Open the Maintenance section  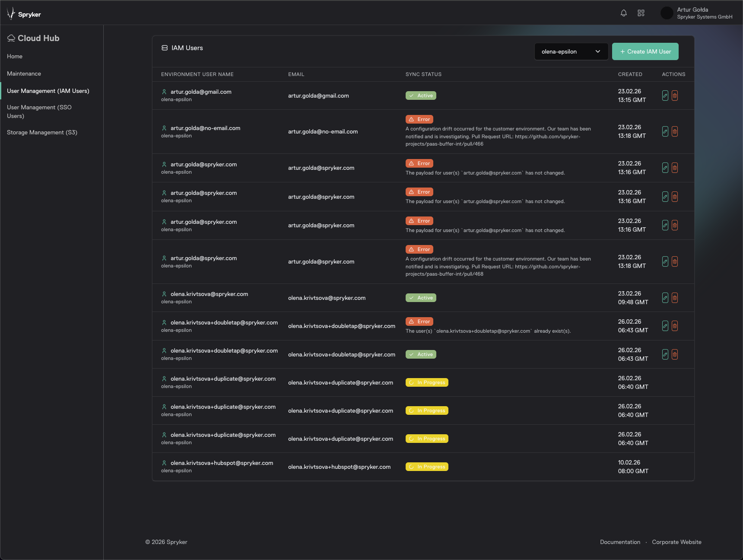click(24, 73)
